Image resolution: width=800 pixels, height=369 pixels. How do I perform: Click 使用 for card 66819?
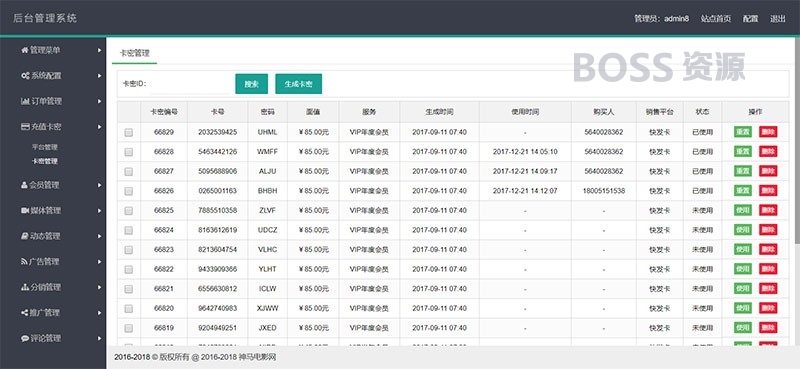(743, 328)
